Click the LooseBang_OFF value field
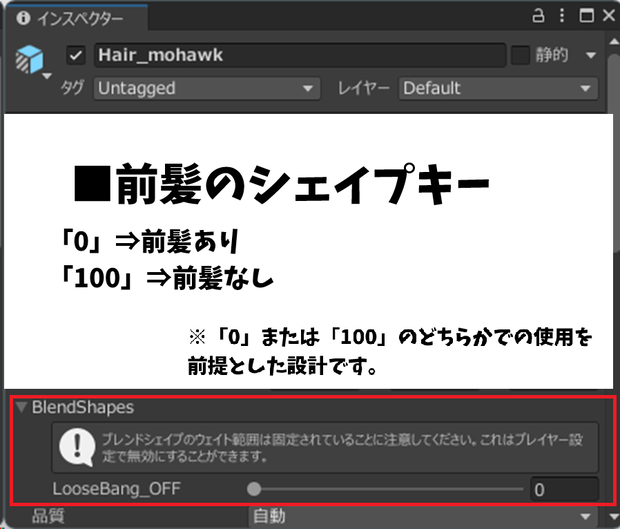Image resolution: width=620 pixels, height=529 pixels. pyautogui.click(x=564, y=489)
